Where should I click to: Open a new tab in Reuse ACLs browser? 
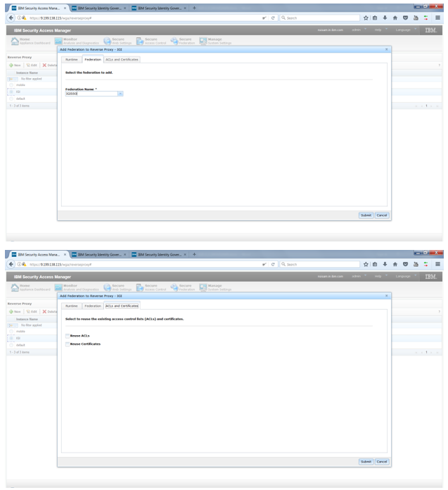pos(194,254)
